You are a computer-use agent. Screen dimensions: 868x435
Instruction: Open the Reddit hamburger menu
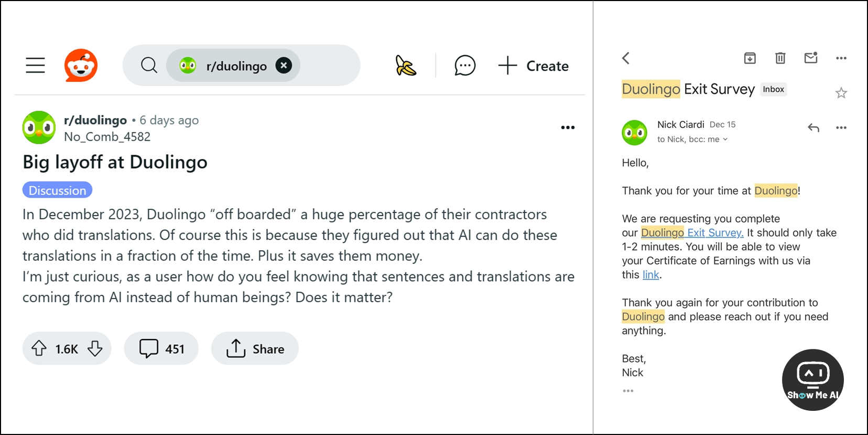tap(35, 65)
